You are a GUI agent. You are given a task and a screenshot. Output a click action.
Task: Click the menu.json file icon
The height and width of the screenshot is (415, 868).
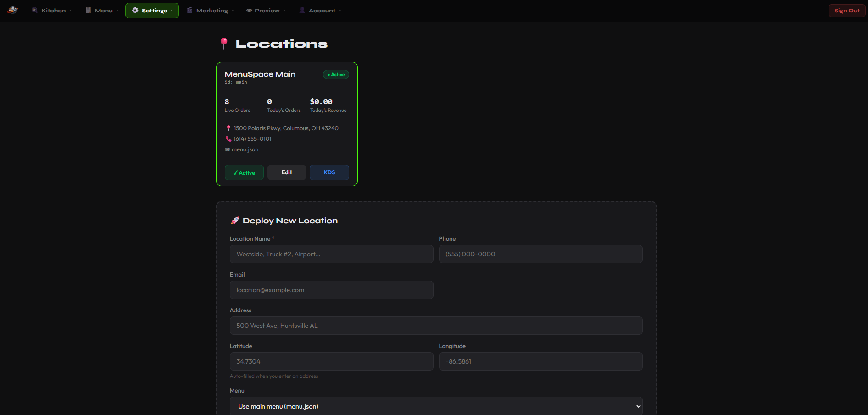click(x=228, y=149)
